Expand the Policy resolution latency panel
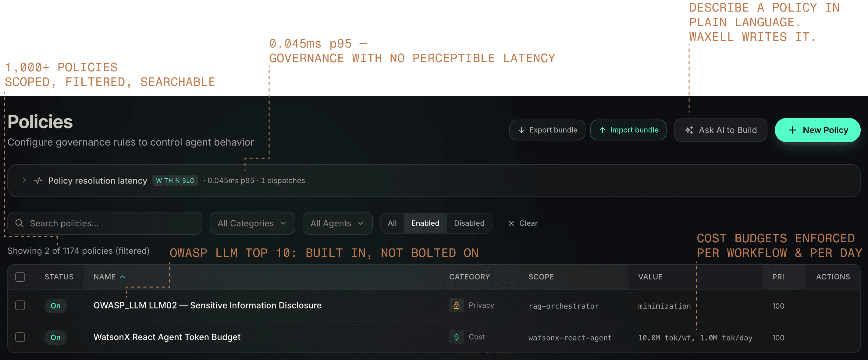This screenshot has width=868, height=360. click(x=24, y=180)
